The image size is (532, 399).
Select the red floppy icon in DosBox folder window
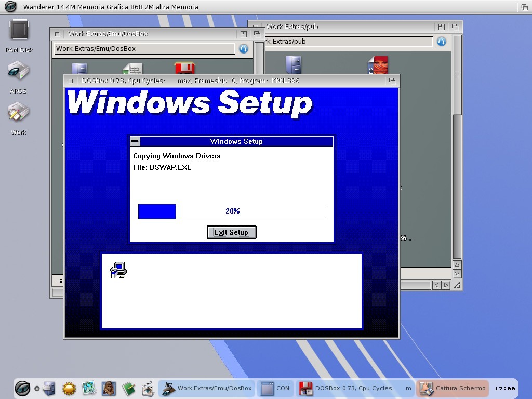point(185,68)
